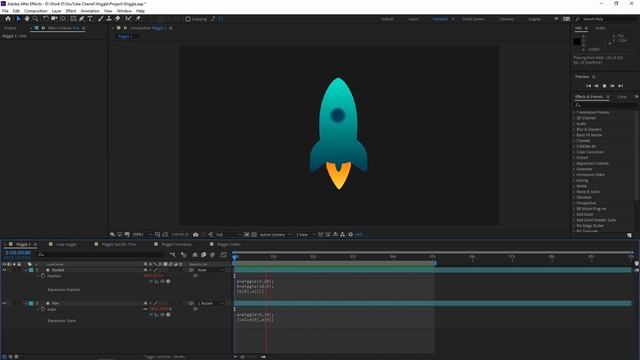
Task: Select the Hand tool
Action: click(x=27, y=19)
